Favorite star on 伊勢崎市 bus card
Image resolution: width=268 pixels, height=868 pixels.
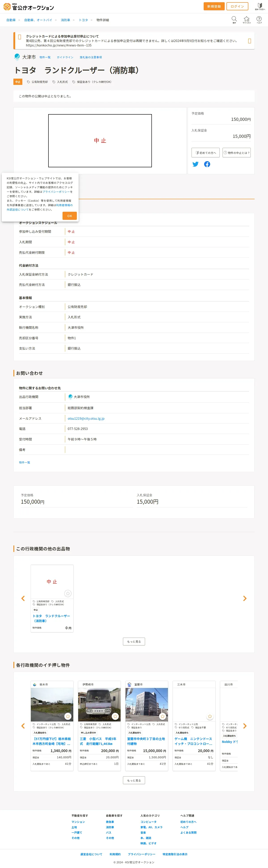pyautogui.click(x=115, y=716)
